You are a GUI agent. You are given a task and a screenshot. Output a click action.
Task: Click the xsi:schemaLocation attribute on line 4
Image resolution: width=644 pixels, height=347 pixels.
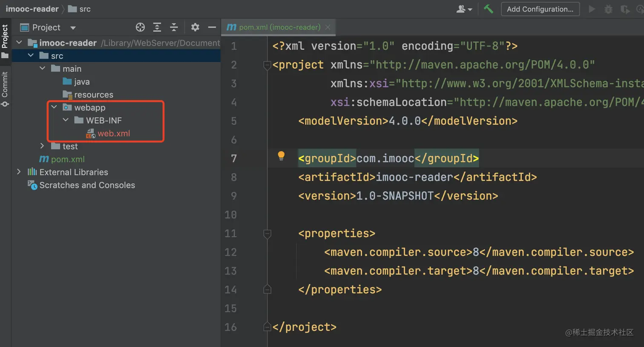tap(487, 102)
